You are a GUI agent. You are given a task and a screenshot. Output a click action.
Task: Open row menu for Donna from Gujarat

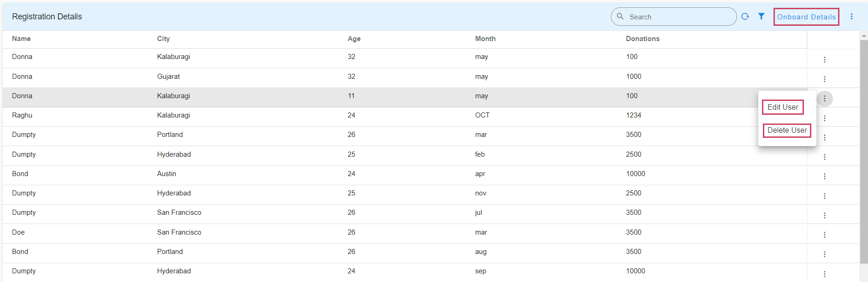(824, 79)
